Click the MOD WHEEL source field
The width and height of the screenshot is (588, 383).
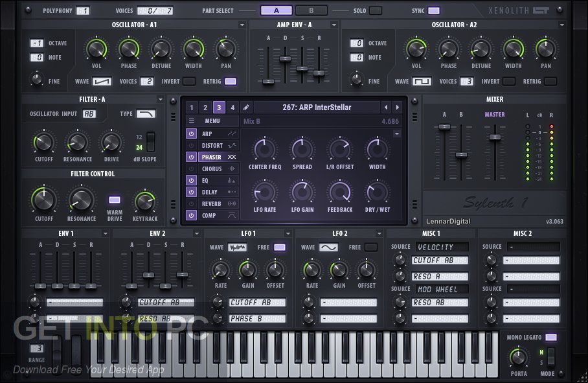tap(442, 289)
